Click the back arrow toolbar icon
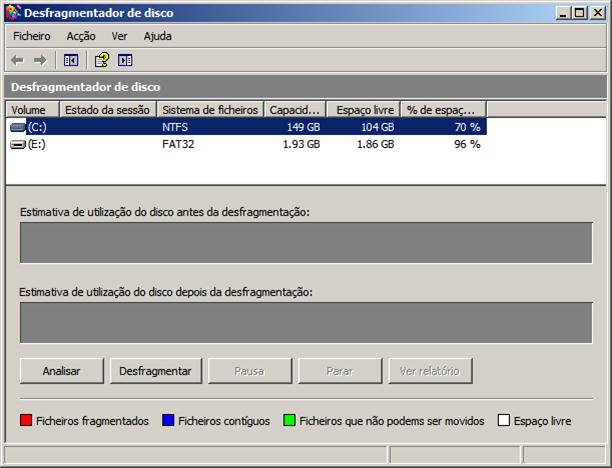 [17, 60]
